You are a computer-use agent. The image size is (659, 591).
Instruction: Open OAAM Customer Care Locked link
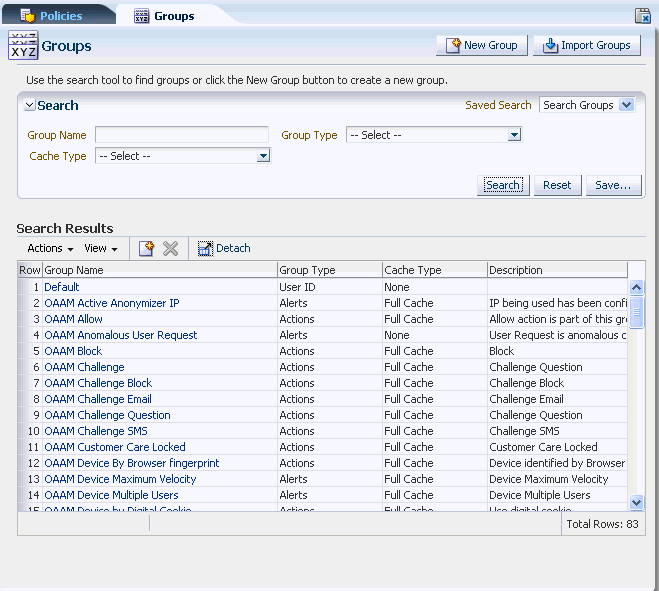coord(115,447)
